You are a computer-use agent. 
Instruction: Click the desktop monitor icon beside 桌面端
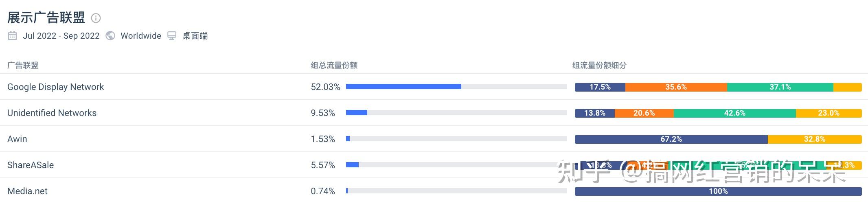[x=172, y=36]
